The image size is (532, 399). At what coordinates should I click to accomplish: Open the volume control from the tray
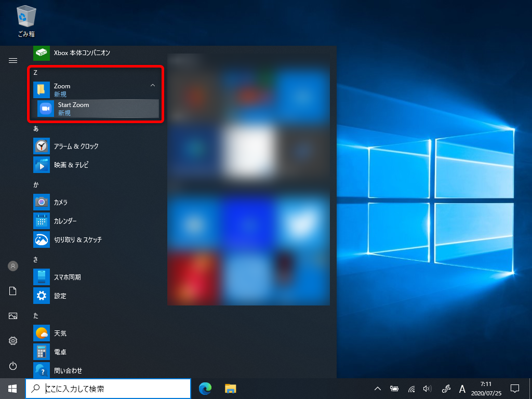click(x=427, y=388)
